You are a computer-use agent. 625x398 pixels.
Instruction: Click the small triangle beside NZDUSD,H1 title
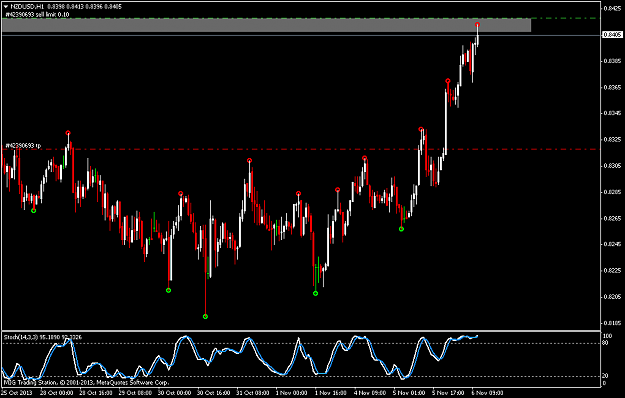point(5,6)
